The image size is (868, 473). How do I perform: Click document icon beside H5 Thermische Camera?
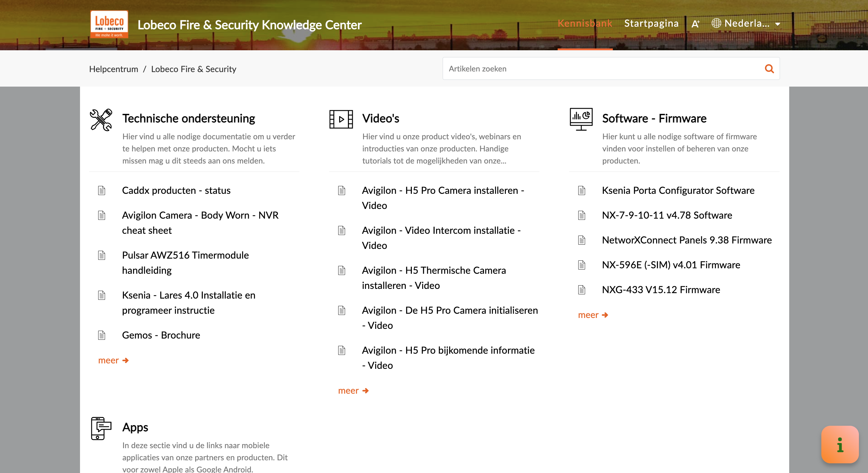tap(342, 270)
